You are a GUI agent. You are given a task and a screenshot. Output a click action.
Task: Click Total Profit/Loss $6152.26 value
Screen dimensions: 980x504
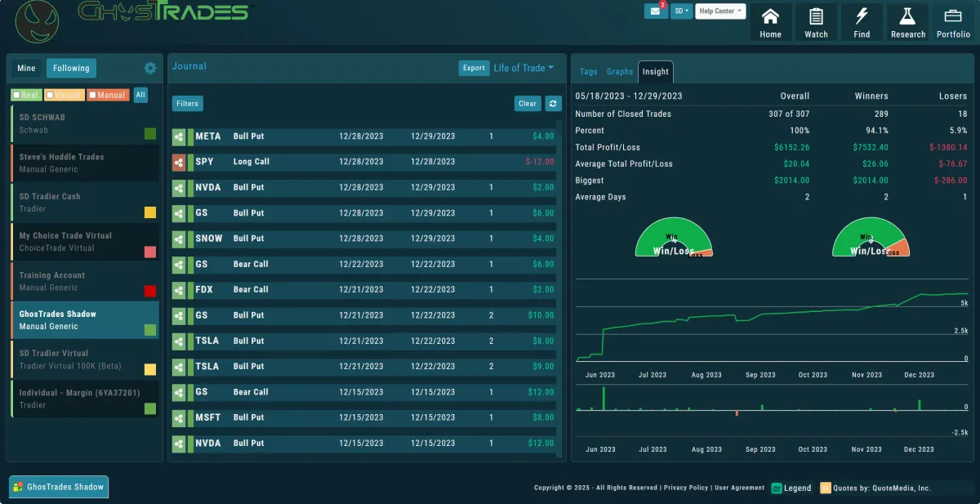(x=791, y=147)
